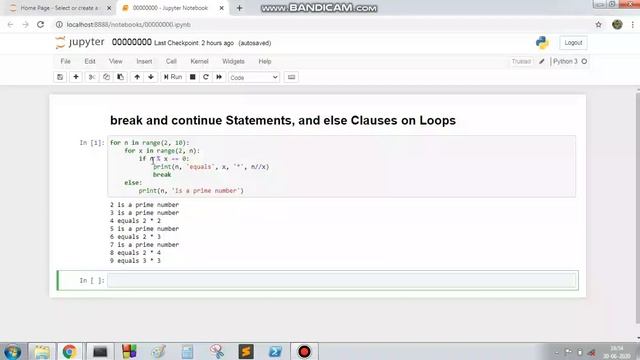Viewport: 640px width, 360px height.
Task: Click the Logout button
Action: (x=573, y=43)
